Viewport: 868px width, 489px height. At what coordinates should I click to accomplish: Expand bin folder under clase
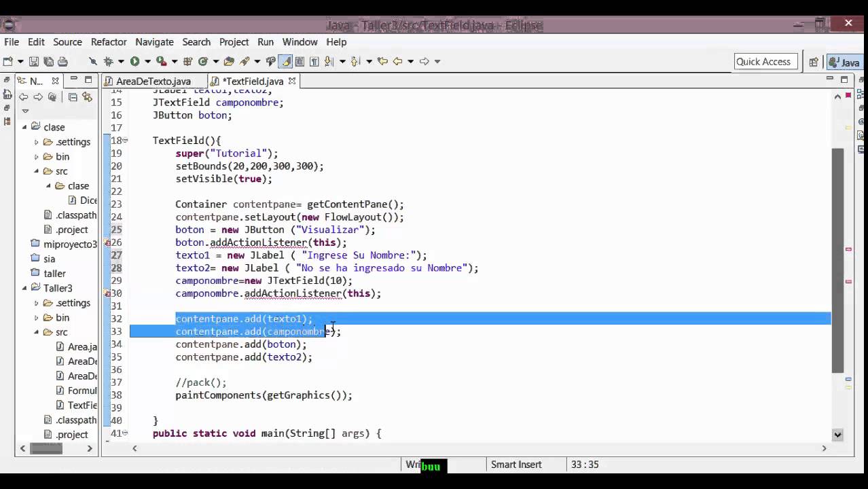tap(37, 156)
